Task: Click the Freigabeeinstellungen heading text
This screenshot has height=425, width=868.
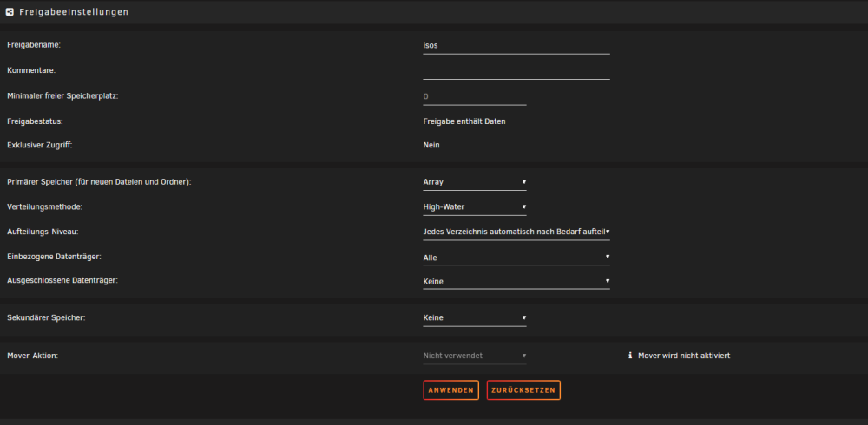Action: 74,11
